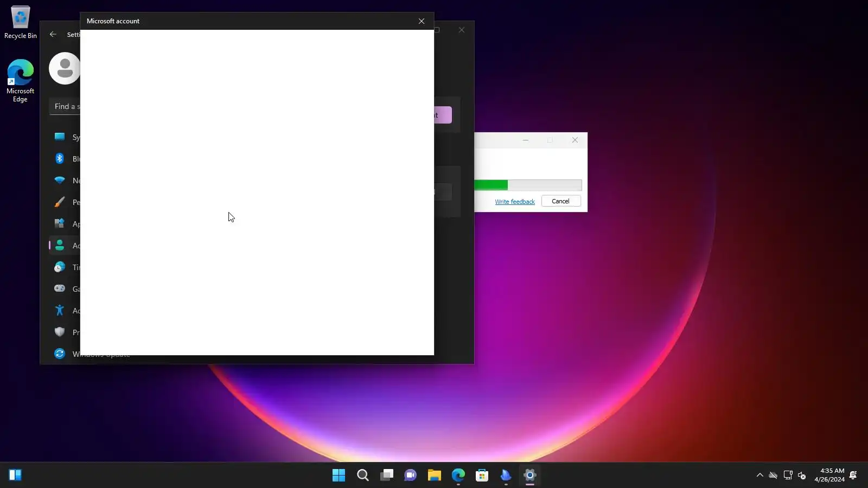Open taskbar Search
The height and width of the screenshot is (488, 868).
(x=363, y=476)
